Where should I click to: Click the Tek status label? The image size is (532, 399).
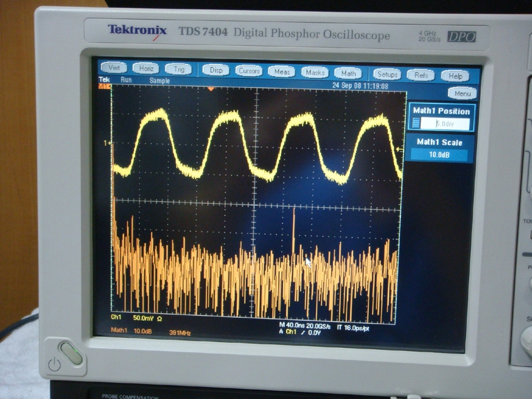click(104, 79)
